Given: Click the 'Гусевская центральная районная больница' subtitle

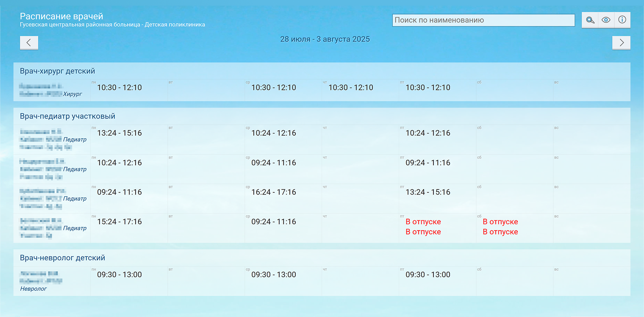Looking at the screenshot, I should [80, 25].
